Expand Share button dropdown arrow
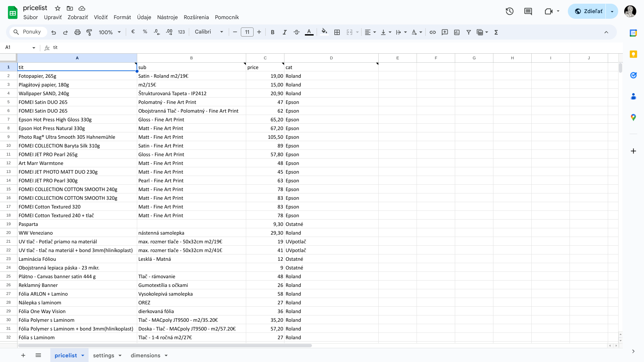 [x=612, y=11]
